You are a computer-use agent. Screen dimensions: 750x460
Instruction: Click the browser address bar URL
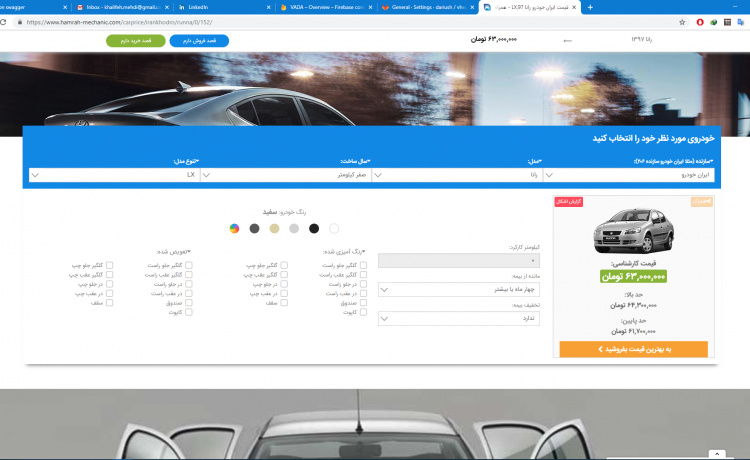coord(120,22)
